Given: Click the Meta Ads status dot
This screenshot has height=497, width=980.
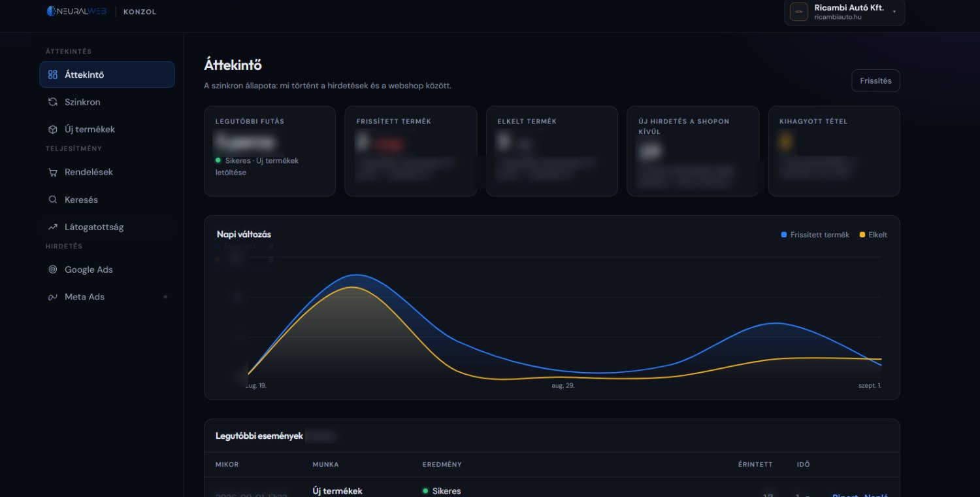Looking at the screenshot, I should coord(165,297).
